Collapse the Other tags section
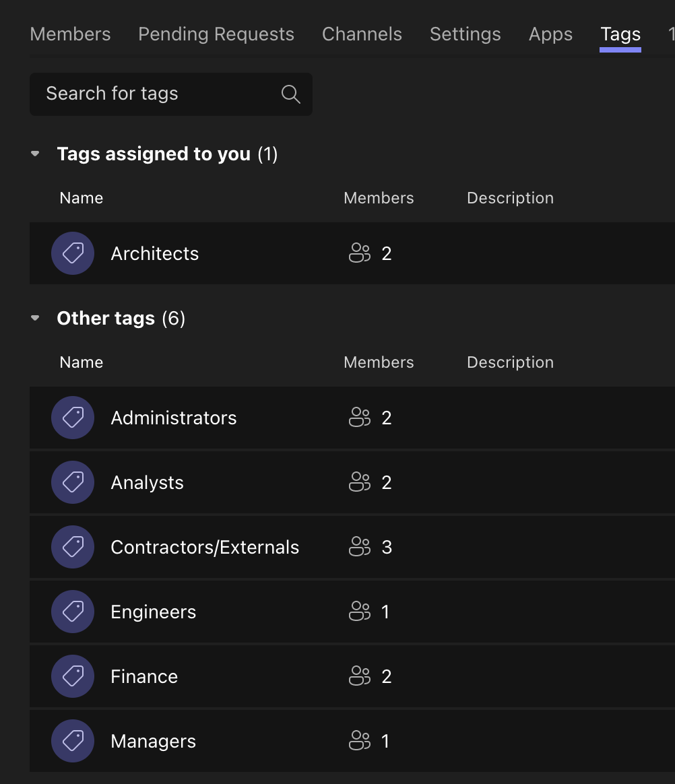 [x=36, y=319]
